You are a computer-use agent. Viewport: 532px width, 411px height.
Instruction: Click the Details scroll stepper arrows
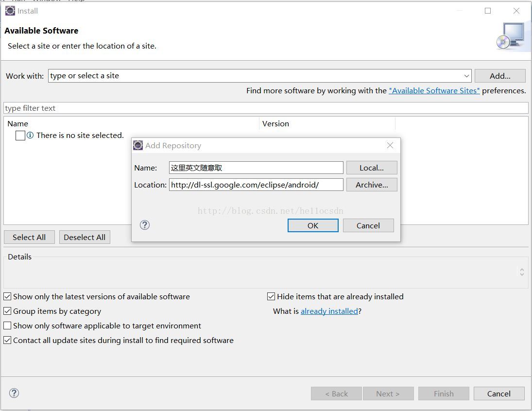tap(522, 272)
